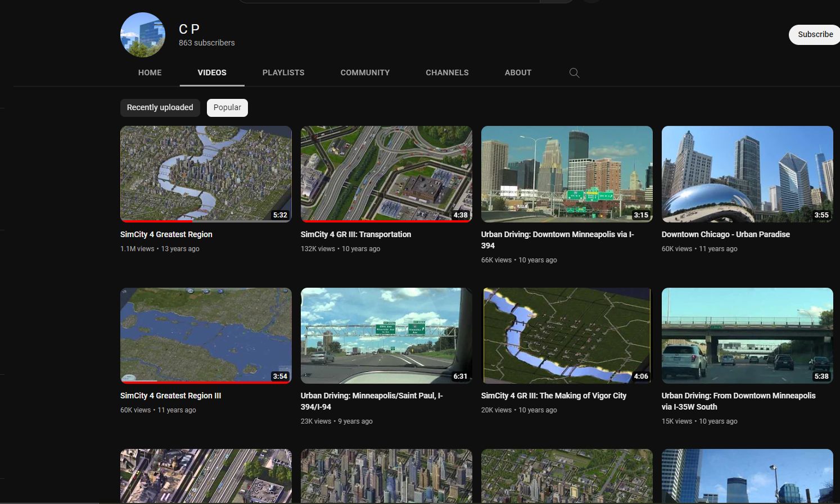Open the SimCity 4 GR III: Transportation title link

coord(356,234)
